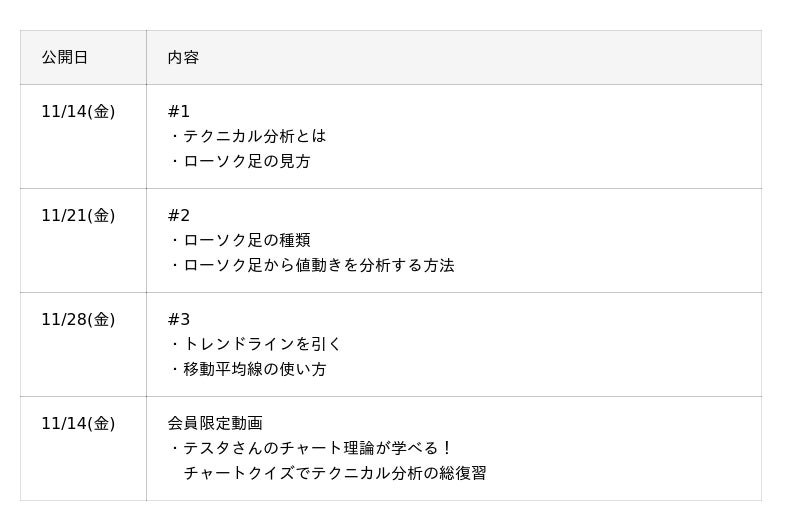This screenshot has height=531, width=800.
Task: Select the テクニカル分析とは topic line
Action: click(254, 136)
